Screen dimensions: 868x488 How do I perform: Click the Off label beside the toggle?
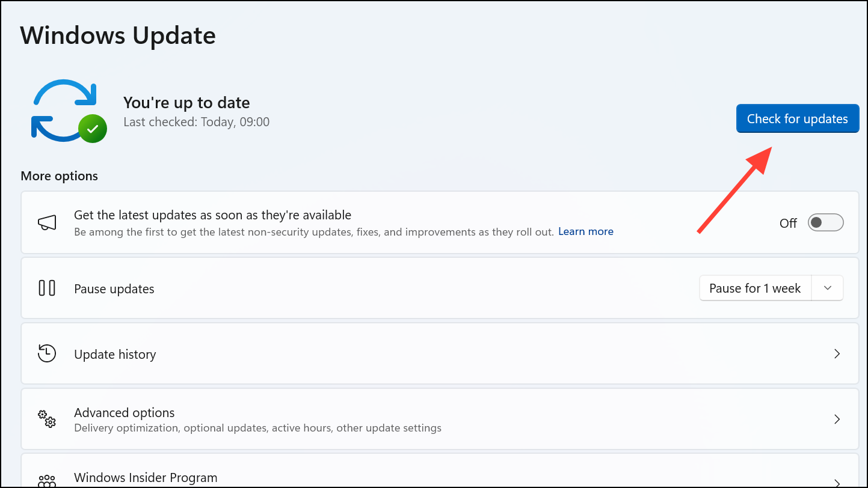(788, 224)
